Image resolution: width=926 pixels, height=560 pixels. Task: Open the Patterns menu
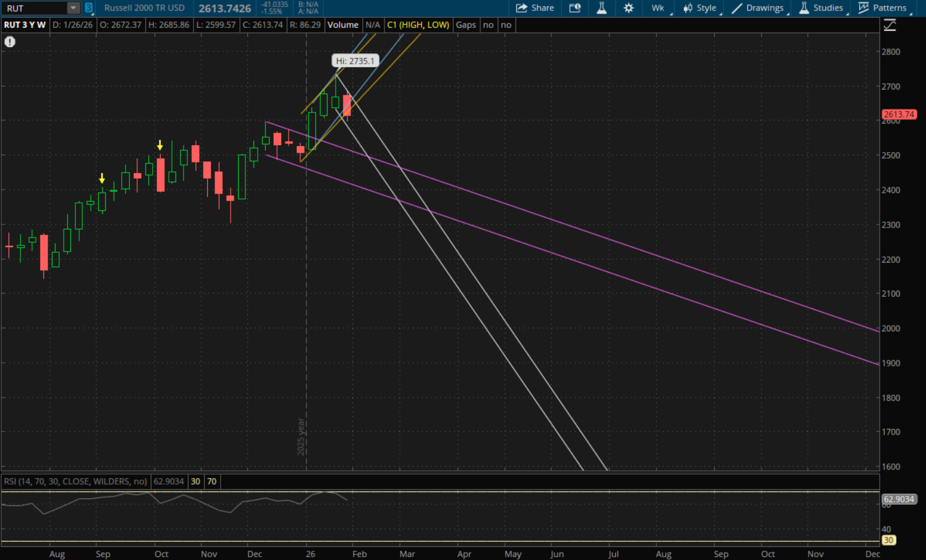coord(883,8)
